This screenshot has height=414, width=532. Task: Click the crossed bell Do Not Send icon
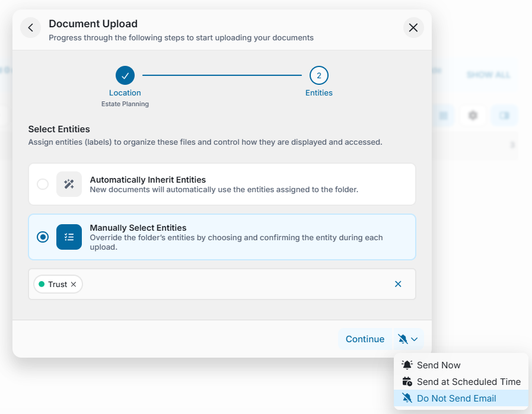click(407, 398)
